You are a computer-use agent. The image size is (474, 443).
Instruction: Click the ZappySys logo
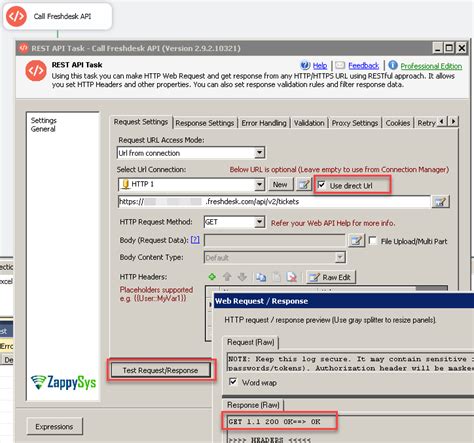click(x=63, y=382)
